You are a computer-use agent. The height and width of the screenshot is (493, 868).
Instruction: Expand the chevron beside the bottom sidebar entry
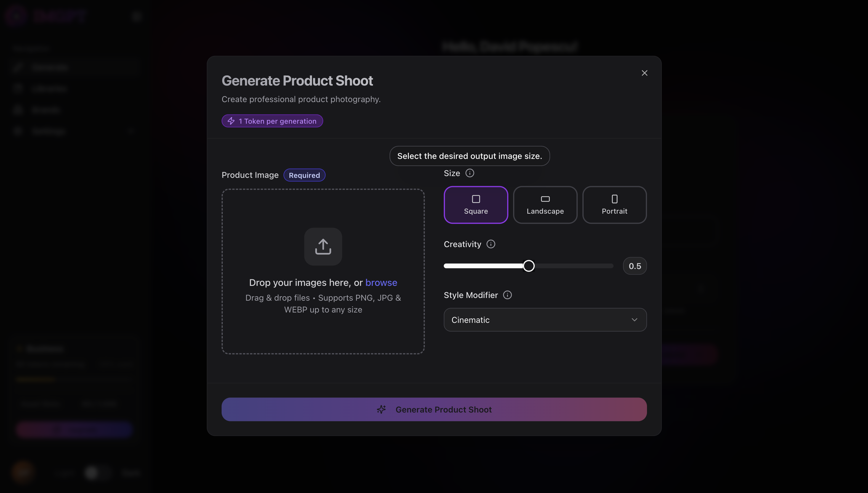point(132,131)
